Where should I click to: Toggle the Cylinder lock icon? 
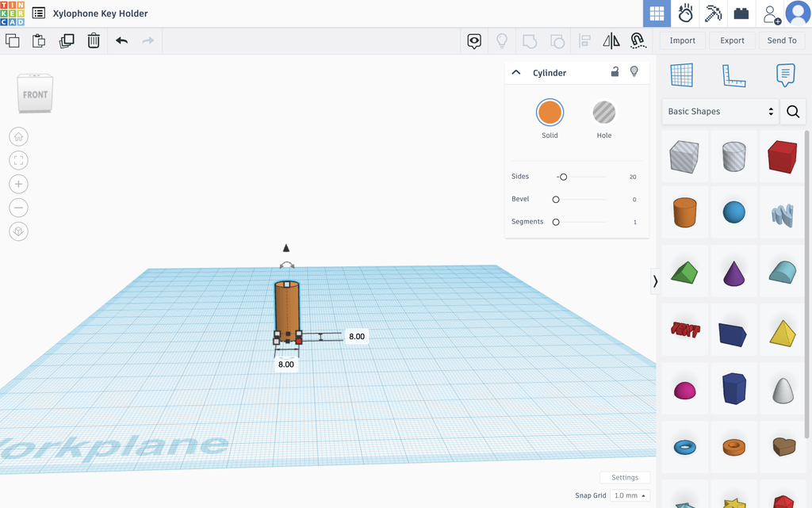coord(615,71)
